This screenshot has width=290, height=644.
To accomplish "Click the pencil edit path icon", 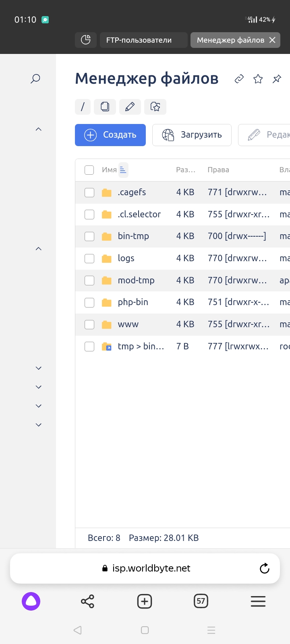I will click(130, 107).
